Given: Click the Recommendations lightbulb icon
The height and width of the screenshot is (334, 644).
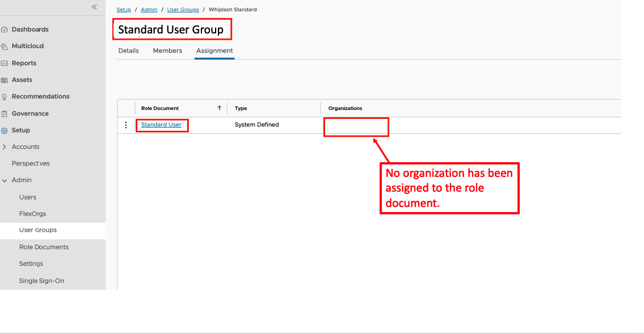Looking at the screenshot, I should coord(4,97).
